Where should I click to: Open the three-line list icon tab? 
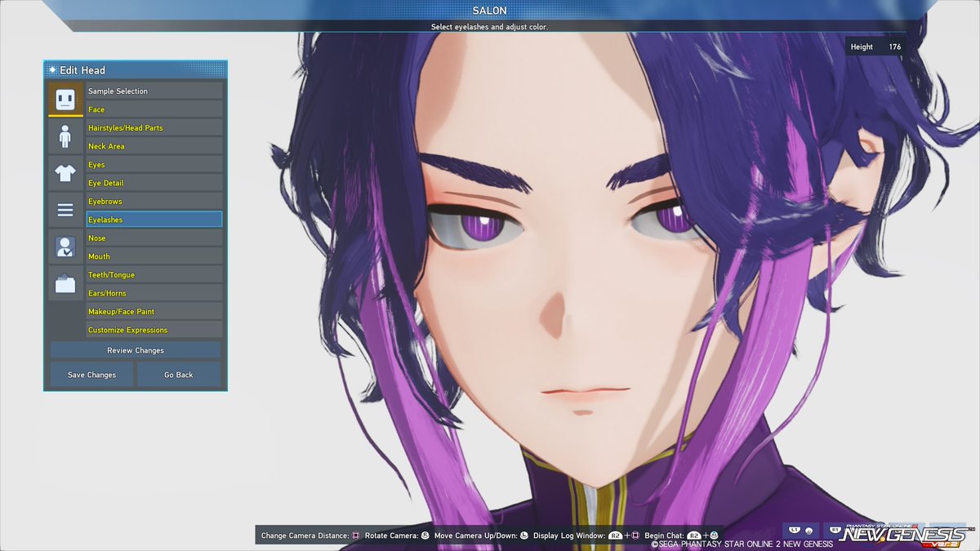point(65,210)
